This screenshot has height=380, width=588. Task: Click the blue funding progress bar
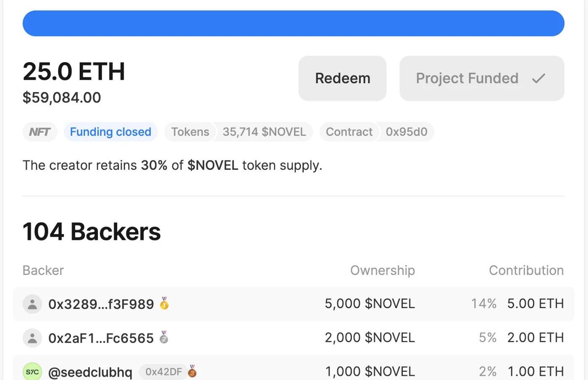coord(293,24)
